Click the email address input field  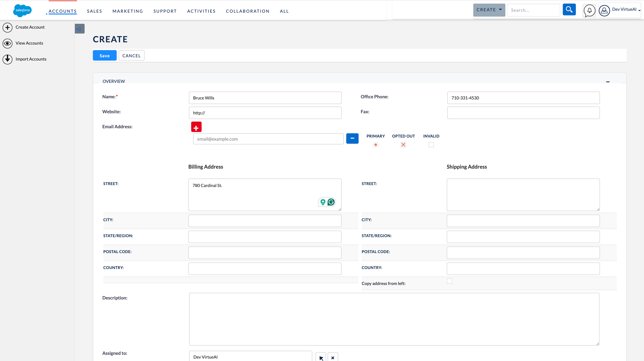268,139
